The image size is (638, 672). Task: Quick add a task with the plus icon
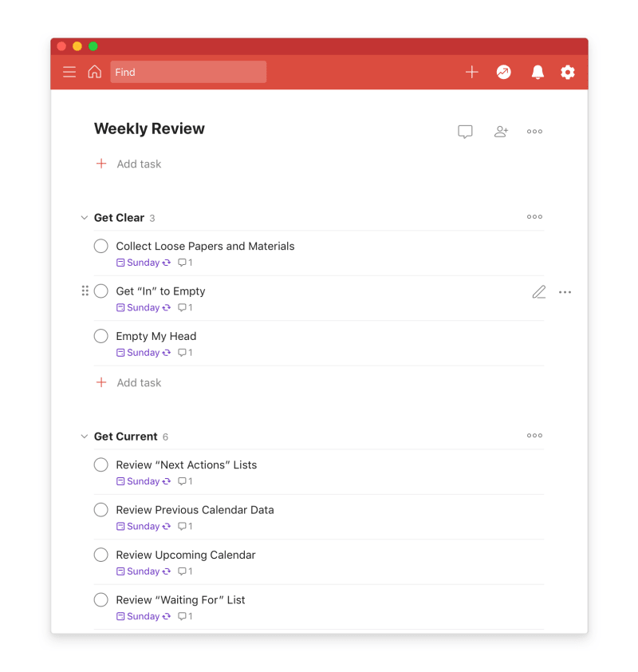(471, 72)
